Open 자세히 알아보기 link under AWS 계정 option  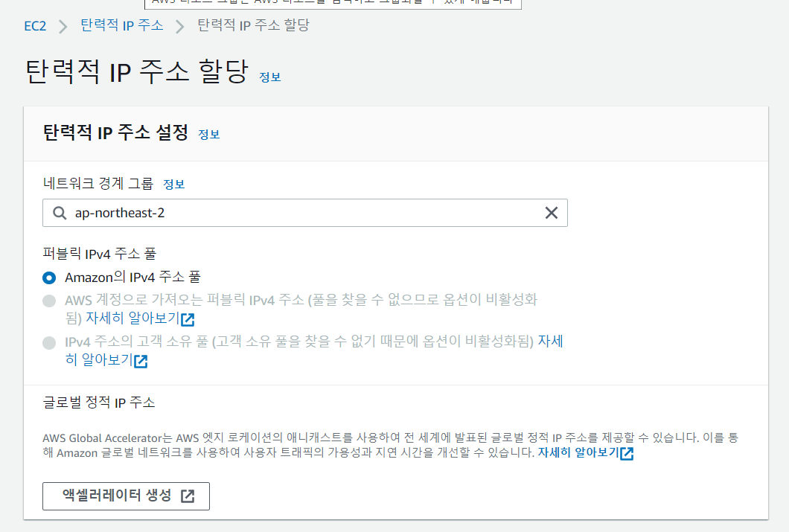pos(140,318)
